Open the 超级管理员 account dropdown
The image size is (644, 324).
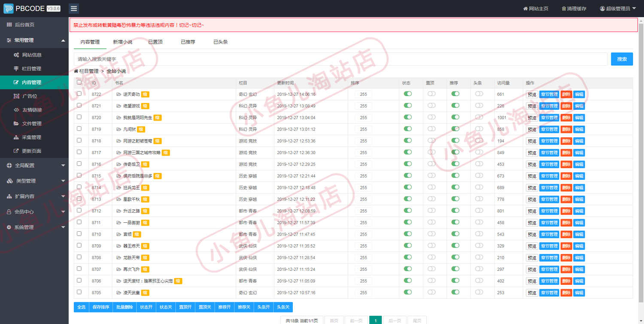pyautogui.click(x=618, y=9)
